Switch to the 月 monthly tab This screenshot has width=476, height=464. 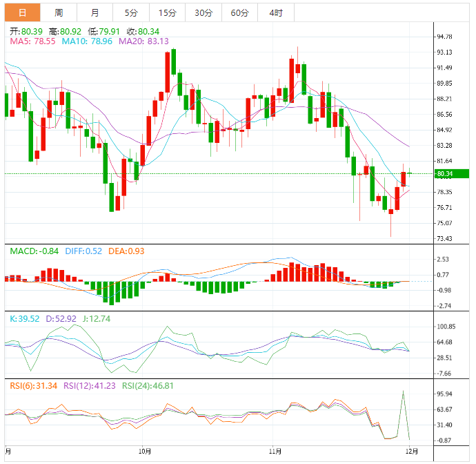point(95,12)
